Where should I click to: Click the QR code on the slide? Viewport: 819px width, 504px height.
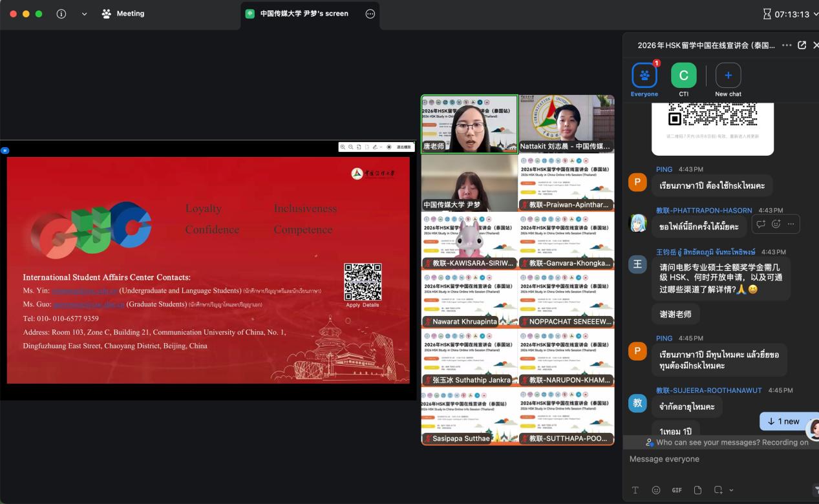pos(363,282)
